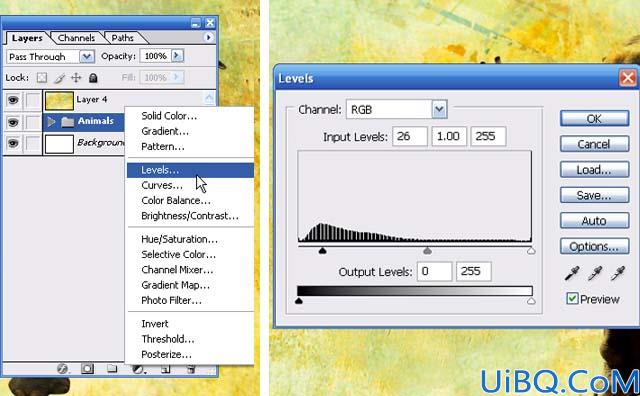The width and height of the screenshot is (640, 396).
Task: Open the new adjustment layer icon menu
Action: [138, 369]
